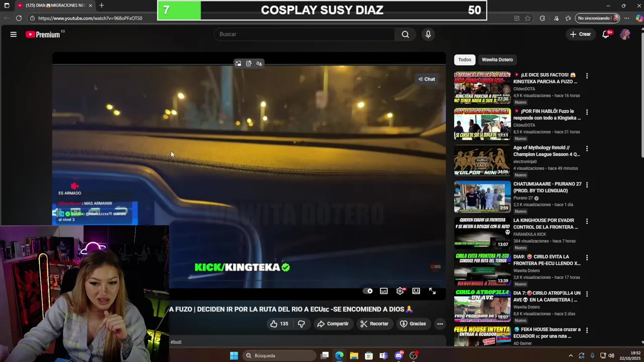Switch player to theater mode
This screenshot has height=362, width=644.
pos(416,291)
